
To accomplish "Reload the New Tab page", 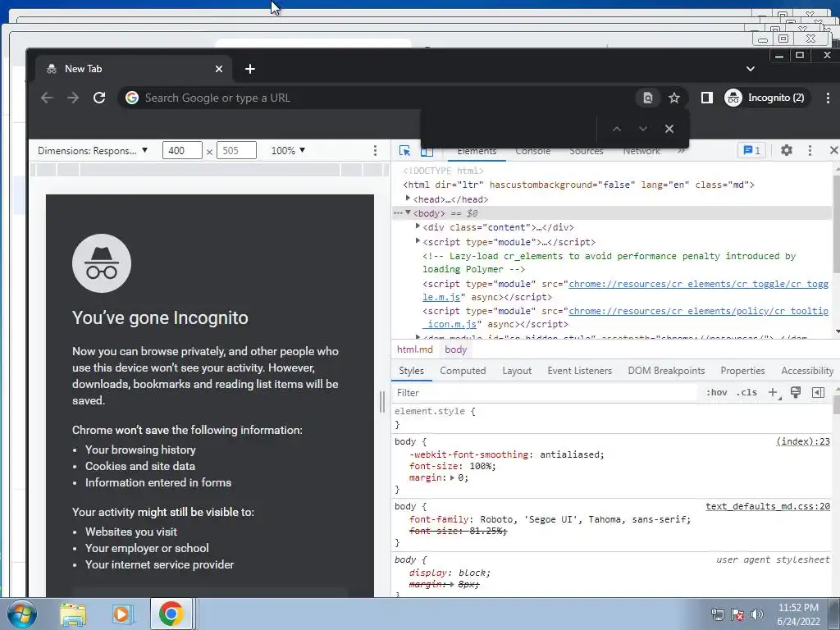I will tap(99, 98).
